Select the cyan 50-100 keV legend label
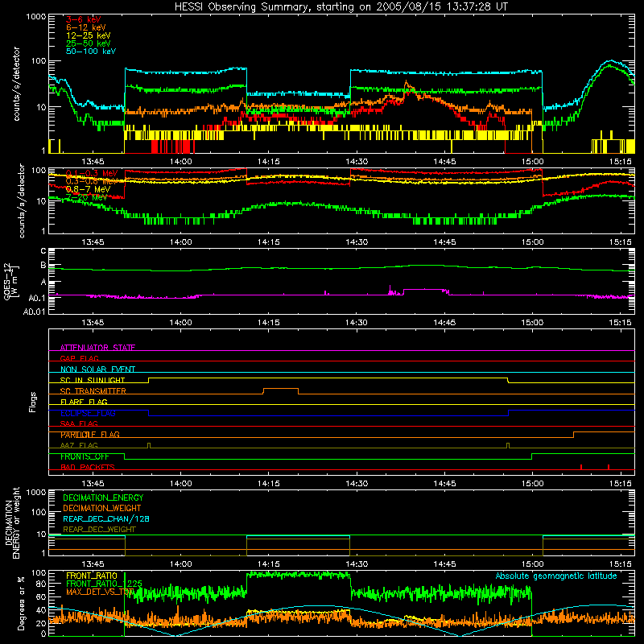 (x=91, y=52)
